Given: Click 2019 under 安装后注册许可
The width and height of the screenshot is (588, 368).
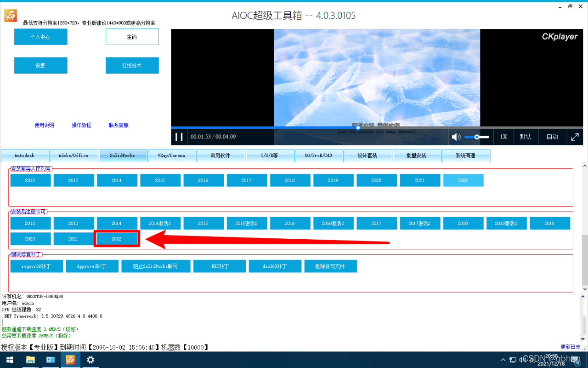Looking at the screenshot, I should [549, 223].
